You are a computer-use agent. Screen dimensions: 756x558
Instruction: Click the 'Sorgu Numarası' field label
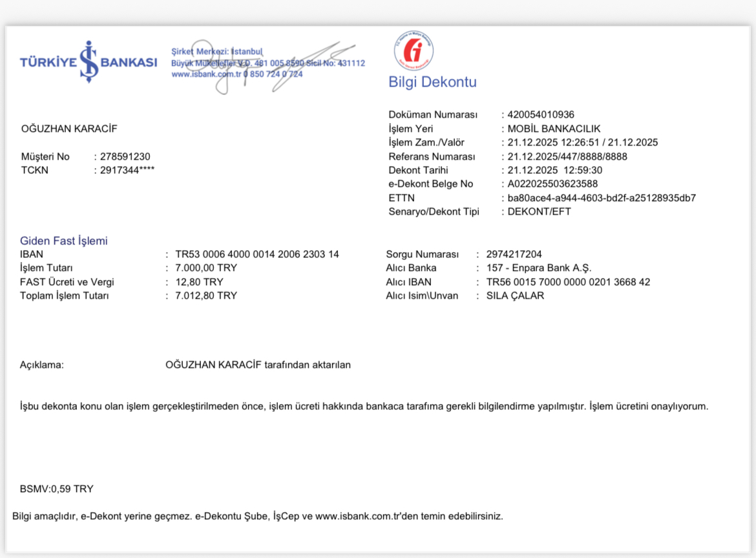coord(422,254)
